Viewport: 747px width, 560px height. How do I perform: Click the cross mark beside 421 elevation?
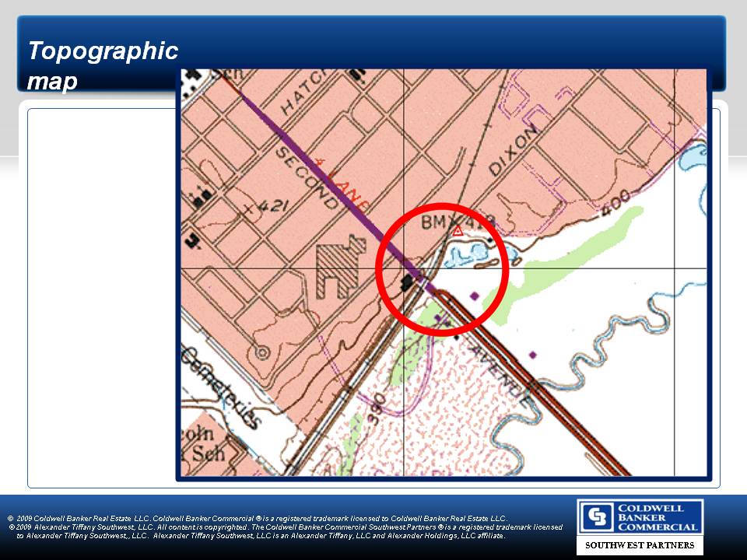(x=248, y=209)
